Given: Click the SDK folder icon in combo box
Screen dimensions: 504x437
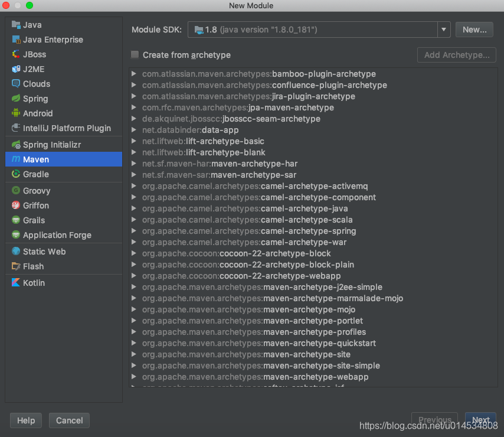Looking at the screenshot, I should click(199, 30).
